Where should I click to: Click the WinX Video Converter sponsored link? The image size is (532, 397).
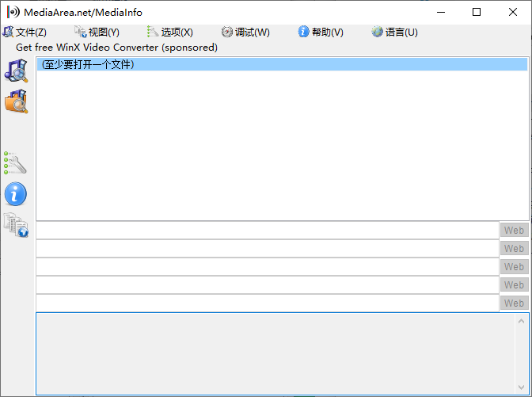116,47
